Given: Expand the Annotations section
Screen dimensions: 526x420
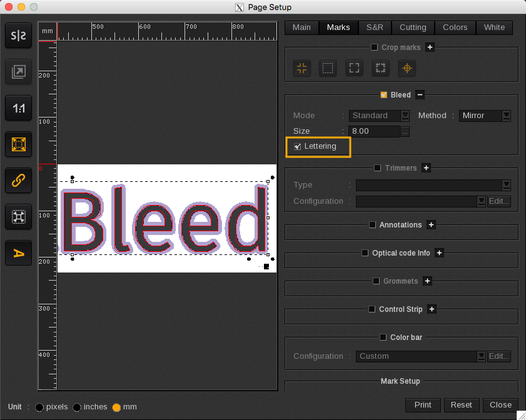Looking at the screenshot, I should click(x=431, y=225).
